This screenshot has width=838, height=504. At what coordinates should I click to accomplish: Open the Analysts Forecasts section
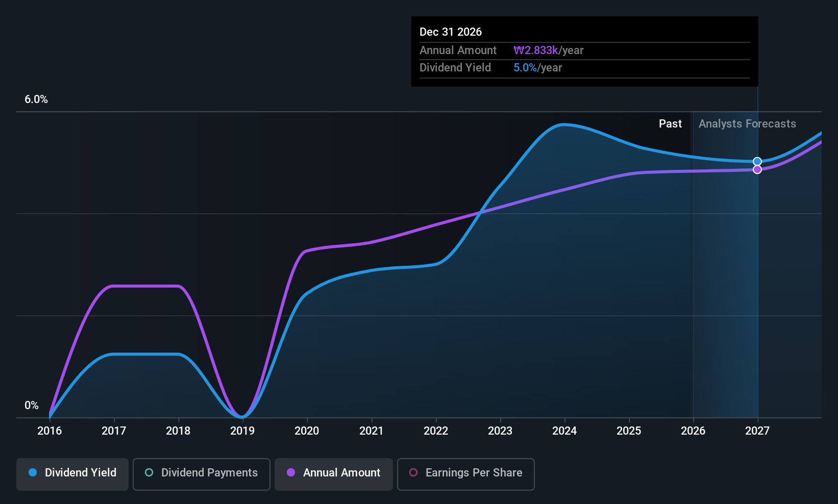coord(747,123)
